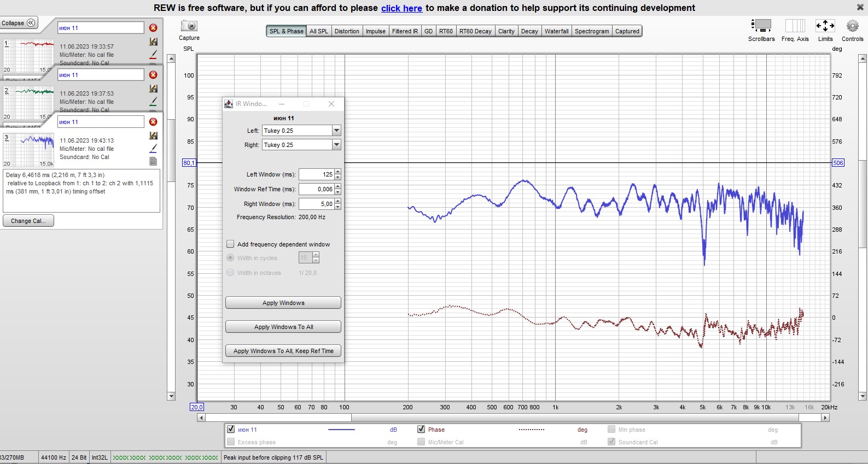Select measurement 2 thumbnail
The image size is (868, 464).
point(28,103)
